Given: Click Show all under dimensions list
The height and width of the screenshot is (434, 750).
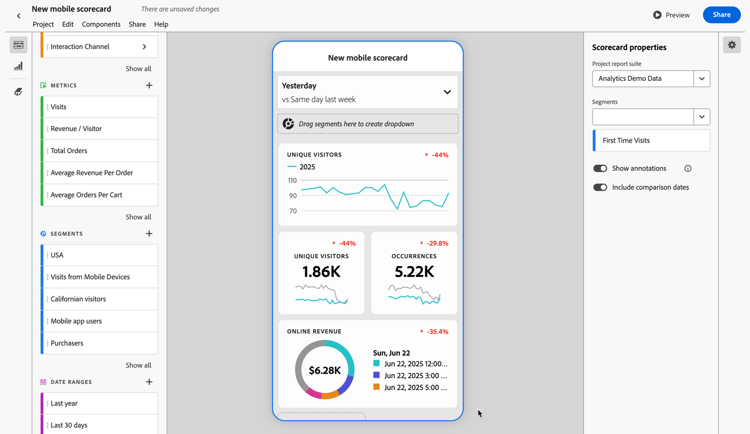Looking at the screenshot, I should pyautogui.click(x=138, y=68).
